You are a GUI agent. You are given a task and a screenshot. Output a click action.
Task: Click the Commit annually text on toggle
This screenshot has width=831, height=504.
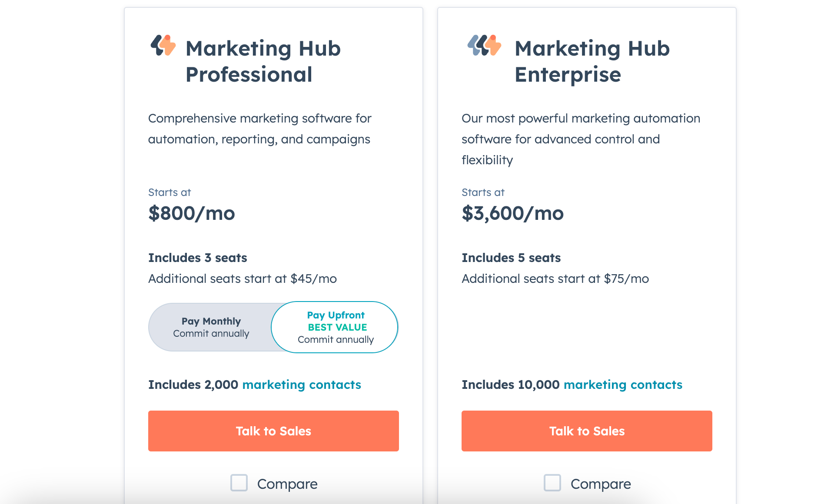click(x=211, y=334)
